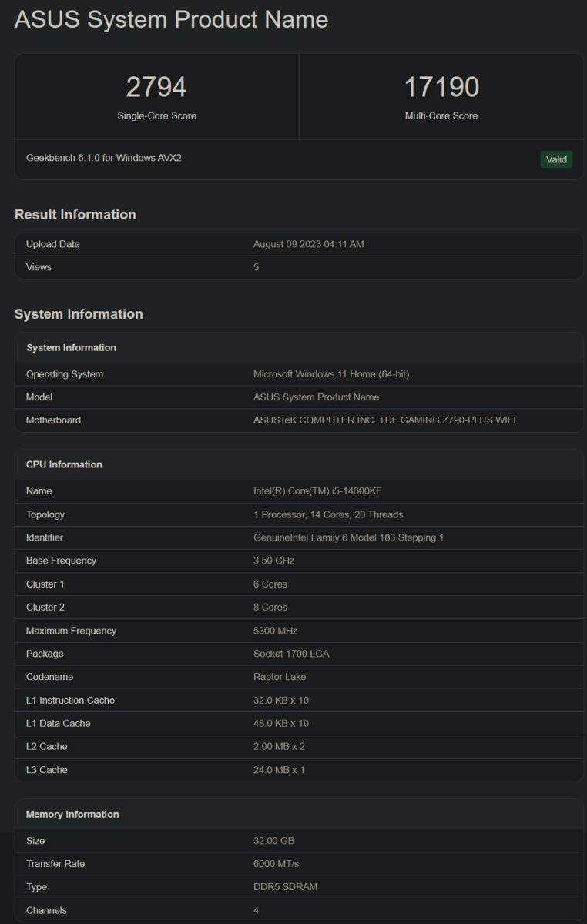Image resolution: width=587 pixels, height=924 pixels.
Task: Select codename Raptor Lake value
Action: click(280, 677)
